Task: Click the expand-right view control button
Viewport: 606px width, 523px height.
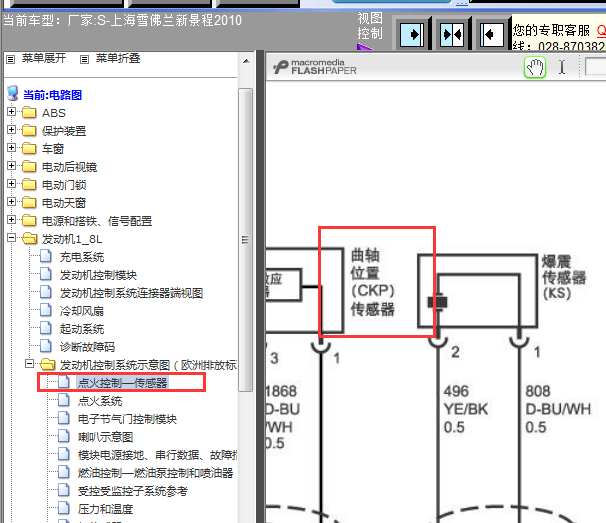Action: 412,34
